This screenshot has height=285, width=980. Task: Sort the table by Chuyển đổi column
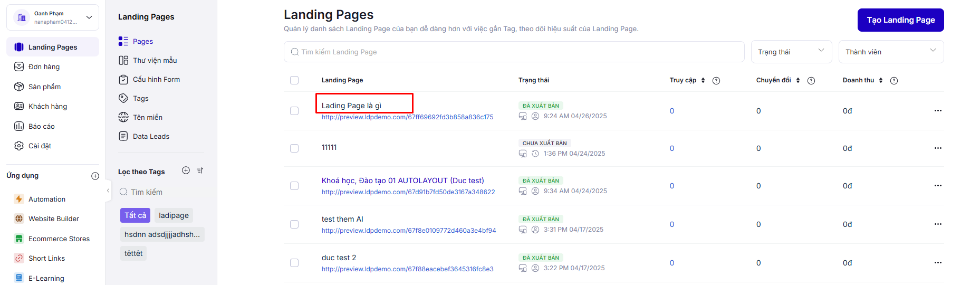(798, 81)
